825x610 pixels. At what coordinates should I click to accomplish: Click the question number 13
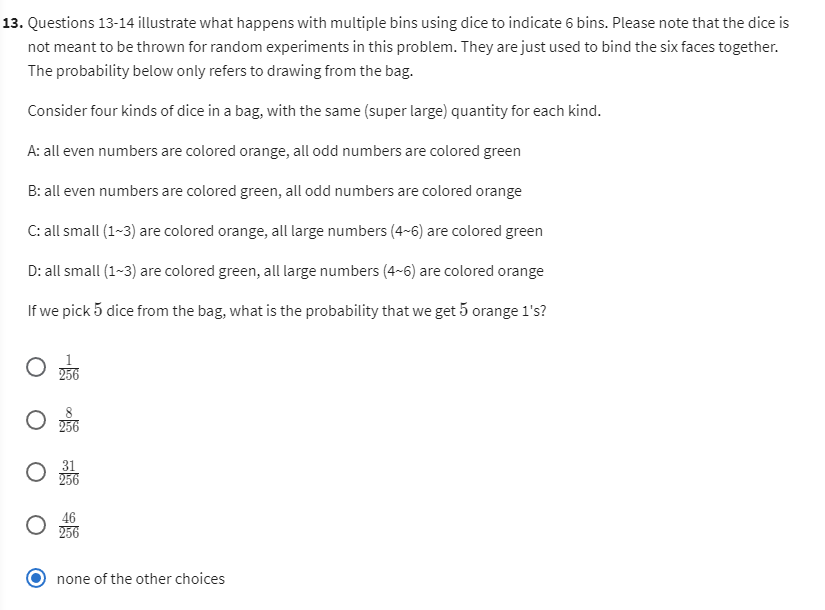tap(13, 22)
